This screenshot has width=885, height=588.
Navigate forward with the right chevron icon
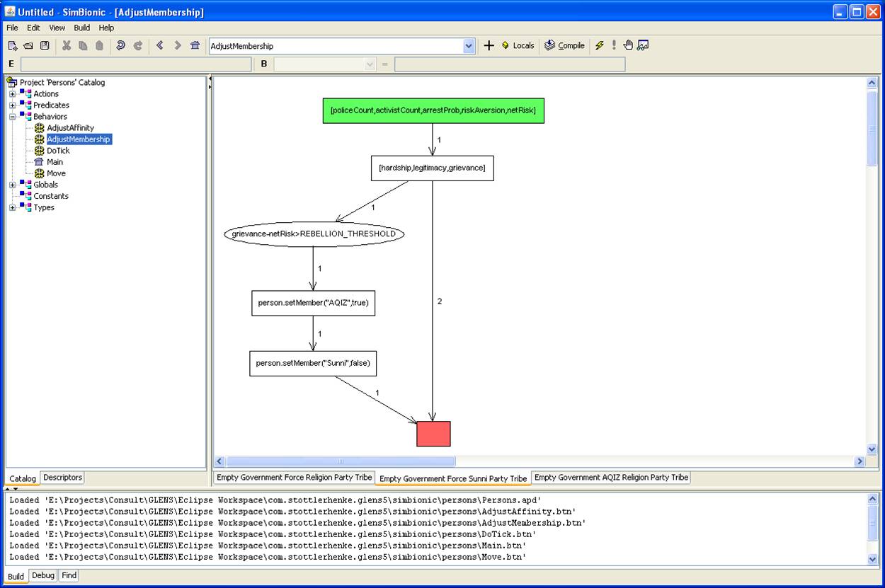tap(177, 45)
